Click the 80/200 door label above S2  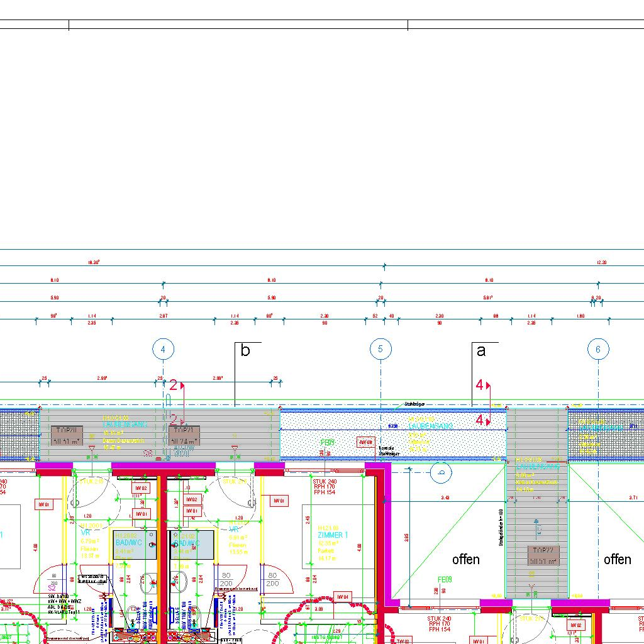(x=55, y=579)
